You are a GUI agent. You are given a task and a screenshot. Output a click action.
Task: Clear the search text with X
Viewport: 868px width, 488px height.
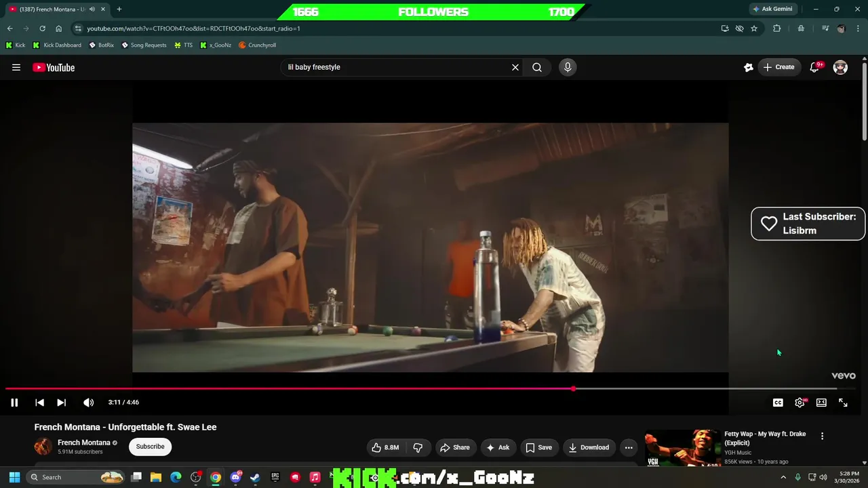515,67
